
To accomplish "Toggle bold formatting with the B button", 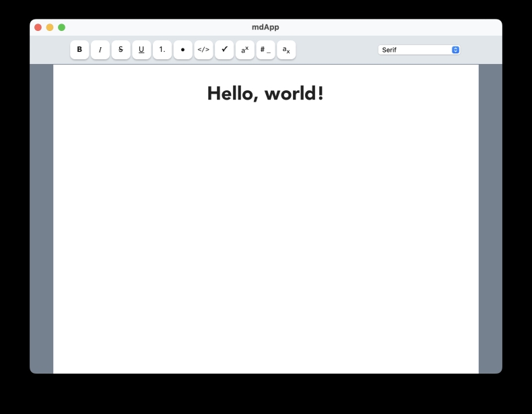I will 79,50.
